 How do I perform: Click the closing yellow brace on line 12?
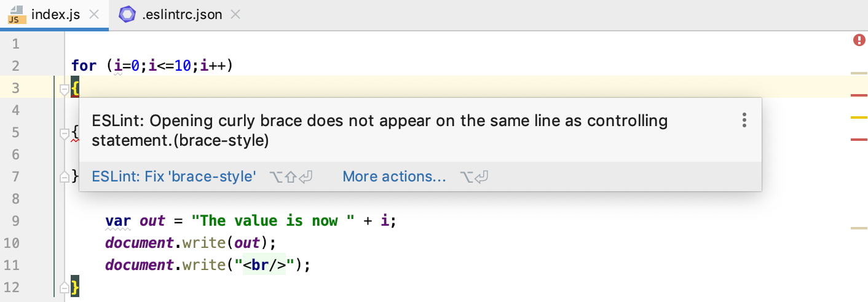click(75, 287)
